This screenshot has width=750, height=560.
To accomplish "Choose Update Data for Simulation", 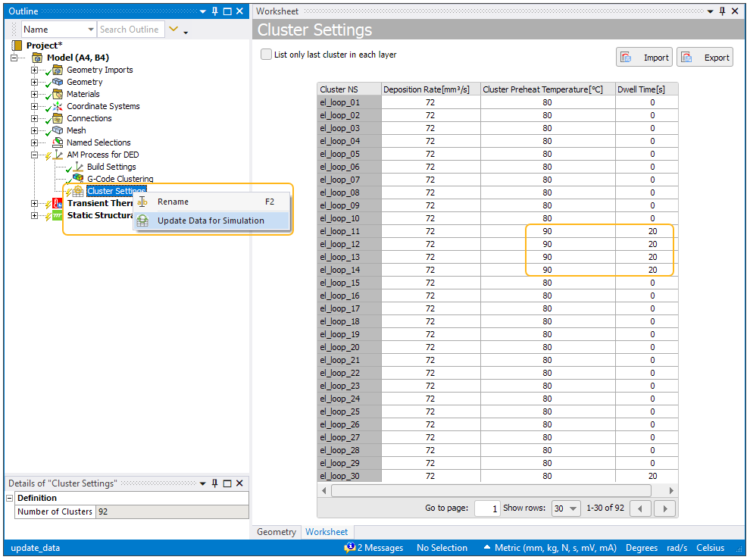I will point(211,221).
